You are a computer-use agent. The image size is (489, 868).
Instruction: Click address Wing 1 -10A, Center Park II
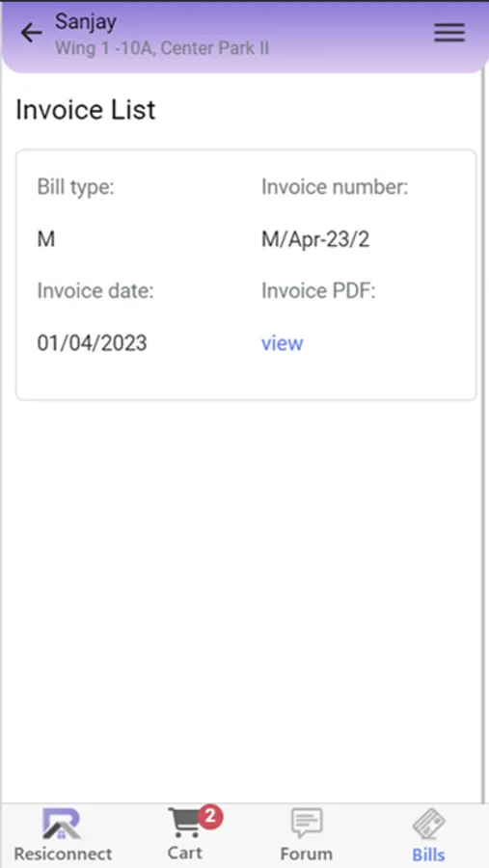162,48
